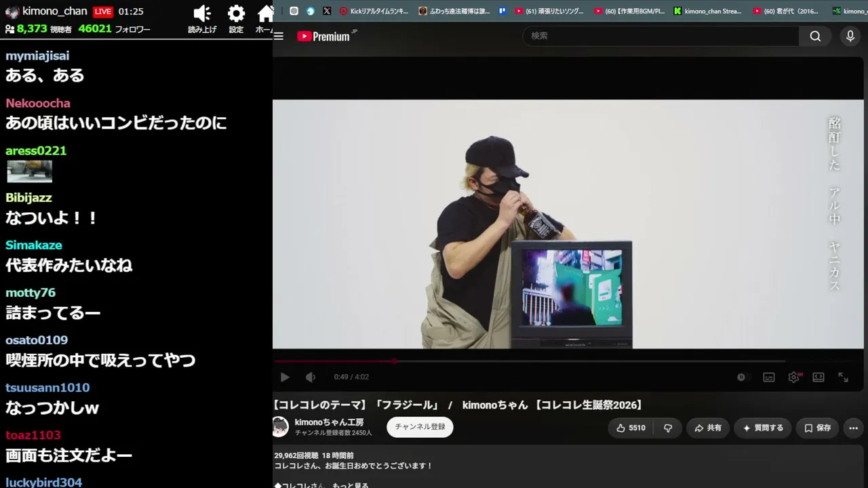Open the three-dot more actions menu
868x488 pixels.
pyautogui.click(x=853, y=428)
